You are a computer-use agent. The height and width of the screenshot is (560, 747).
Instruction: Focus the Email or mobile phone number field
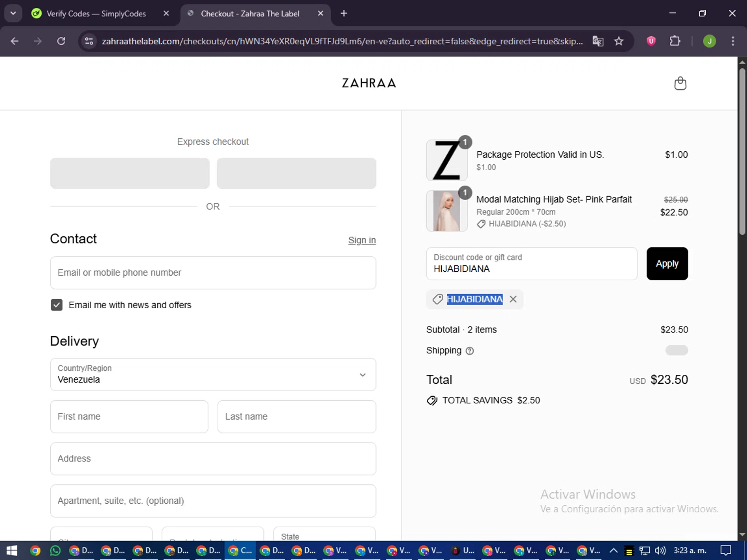[x=213, y=273]
